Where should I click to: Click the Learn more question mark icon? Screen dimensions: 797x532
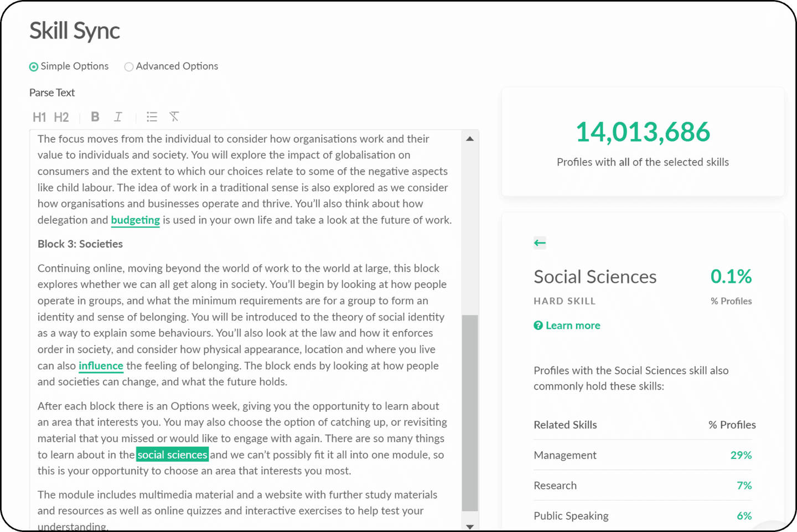(538, 326)
